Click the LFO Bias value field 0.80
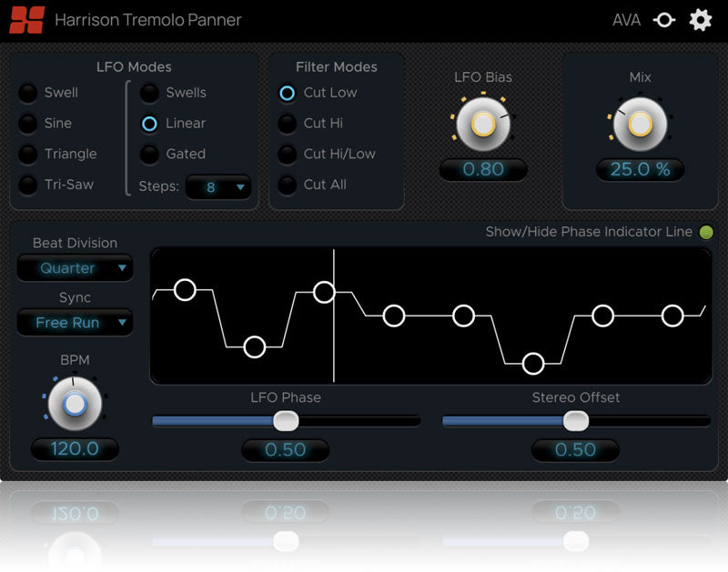728x572 pixels. [483, 169]
